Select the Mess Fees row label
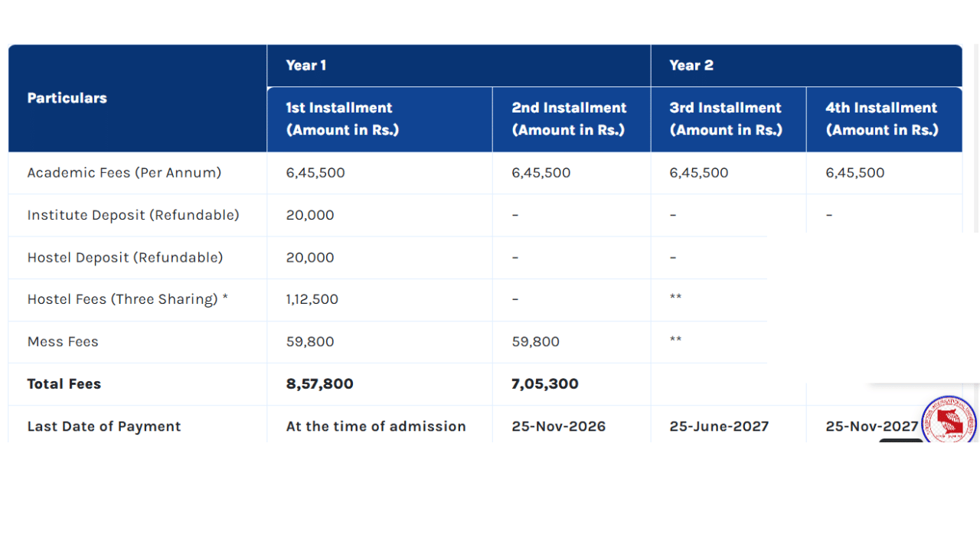980x551 pixels. pos(63,341)
